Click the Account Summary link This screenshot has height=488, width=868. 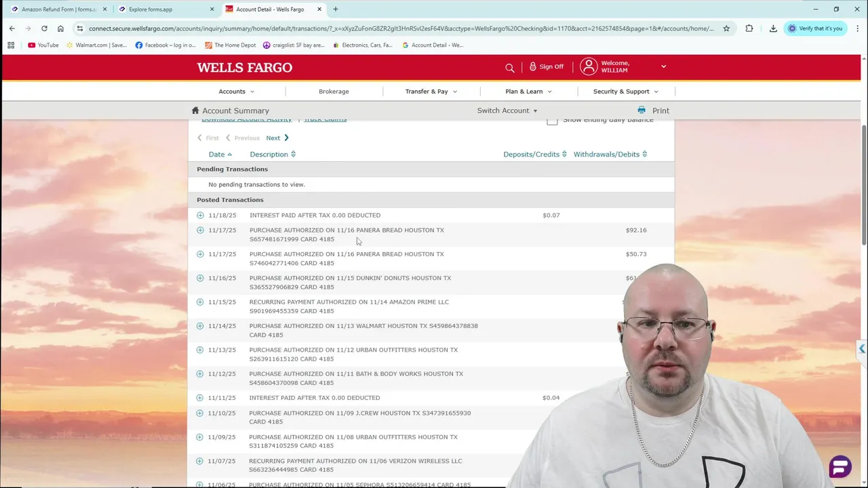point(235,110)
